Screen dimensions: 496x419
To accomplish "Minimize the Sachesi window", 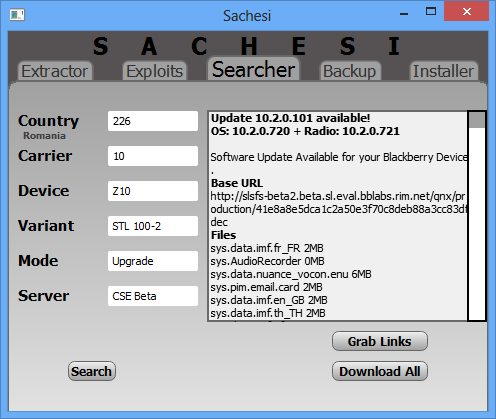I will pyautogui.click(x=404, y=13).
